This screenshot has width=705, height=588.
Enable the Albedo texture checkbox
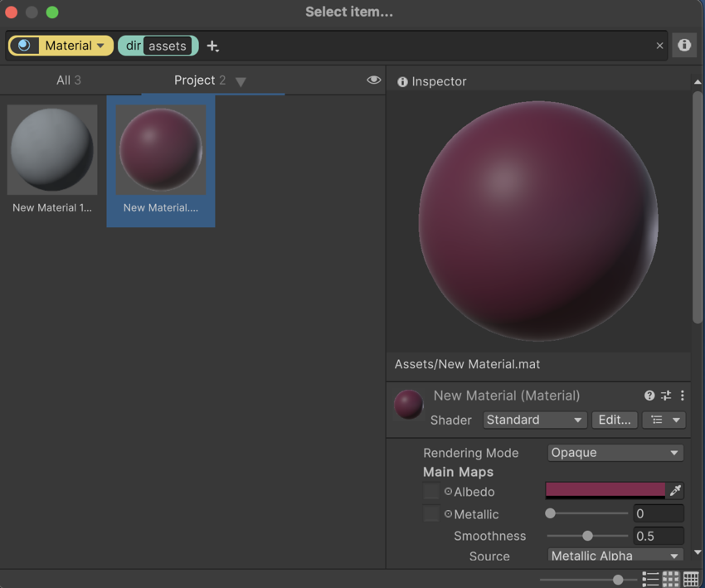pyautogui.click(x=430, y=492)
